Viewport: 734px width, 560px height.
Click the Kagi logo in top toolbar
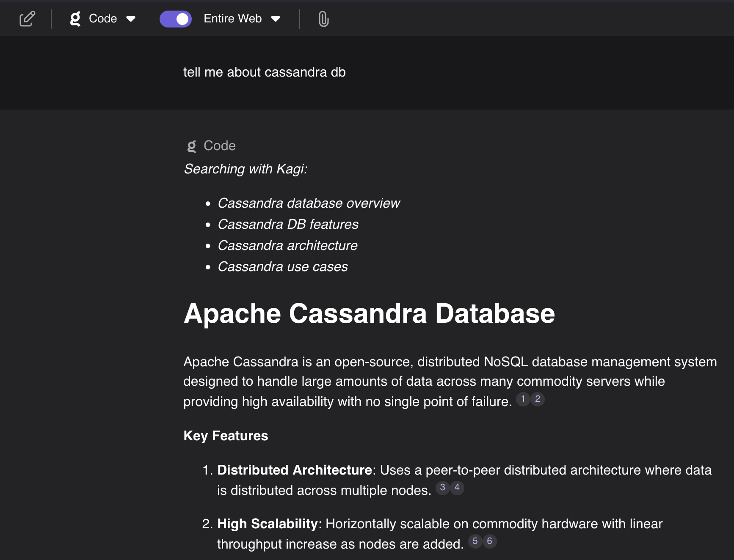click(x=75, y=19)
